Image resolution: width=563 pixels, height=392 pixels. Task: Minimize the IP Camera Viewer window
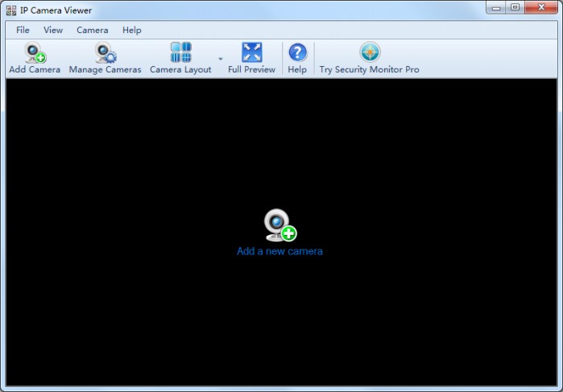tap(496, 7)
